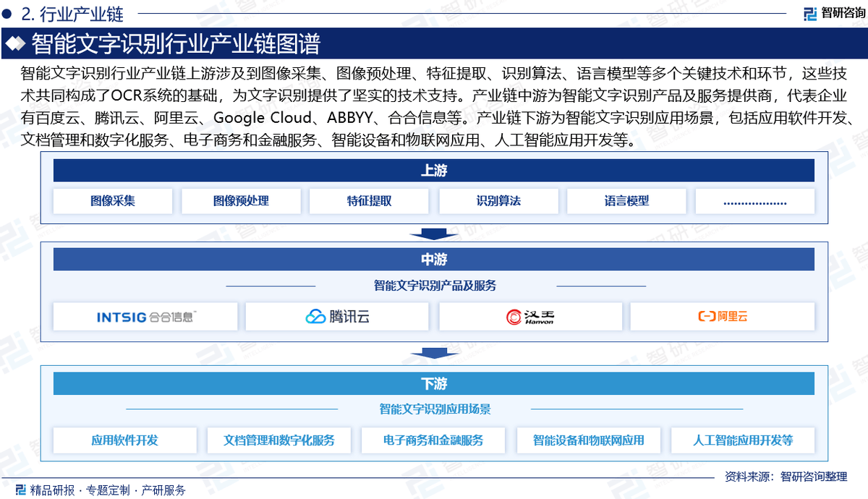This screenshot has width=868, height=499.
Task: Click the ABBYY mention in the paragraph
Action: pos(351,118)
